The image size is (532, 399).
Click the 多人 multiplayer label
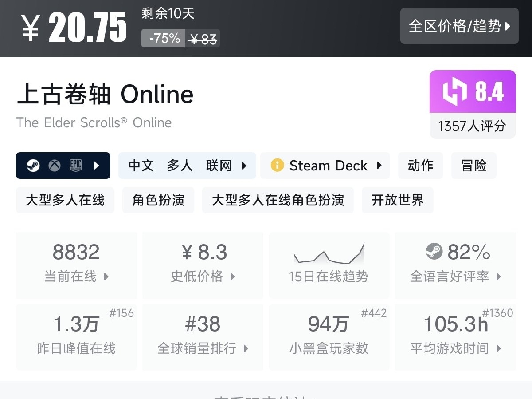tap(180, 166)
